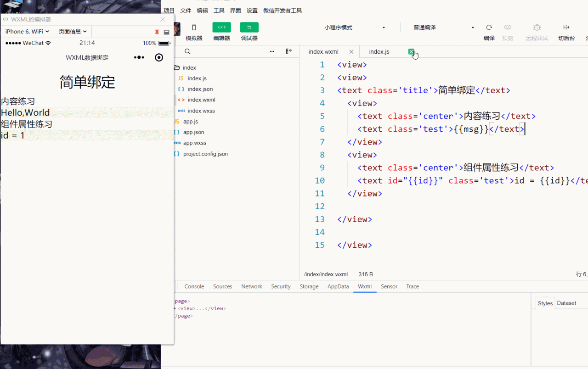
Task: Open remote debugging (远程调试) bug icon
Action: 537,28
